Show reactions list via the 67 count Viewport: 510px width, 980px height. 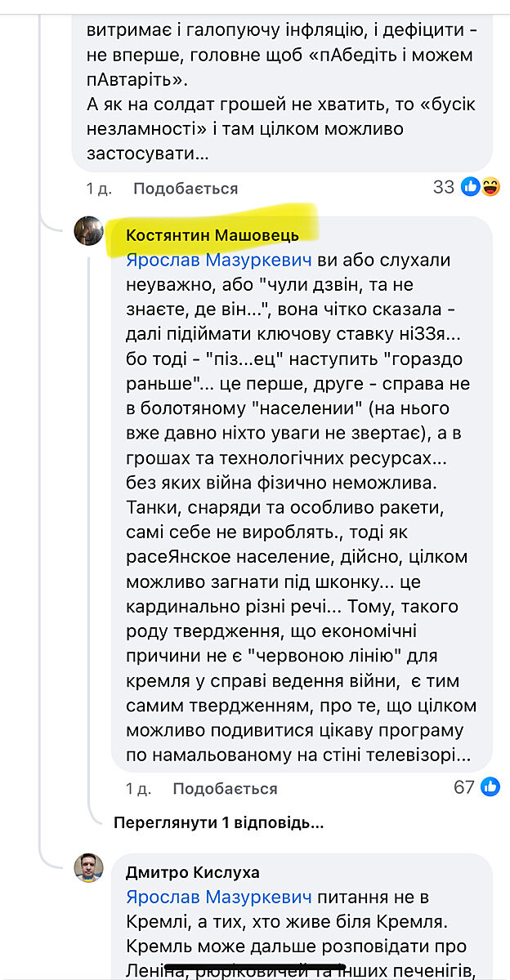click(x=464, y=787)
